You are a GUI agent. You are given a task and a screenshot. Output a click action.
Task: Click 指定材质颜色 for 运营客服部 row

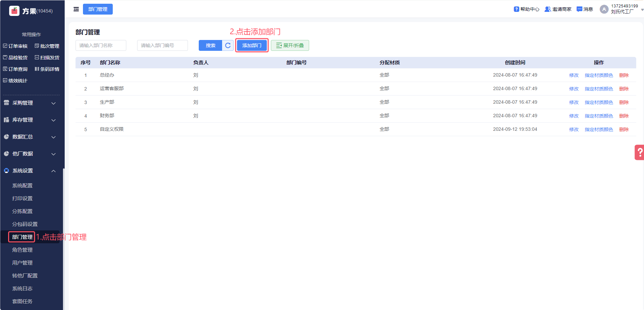click(x=599, y=89)
